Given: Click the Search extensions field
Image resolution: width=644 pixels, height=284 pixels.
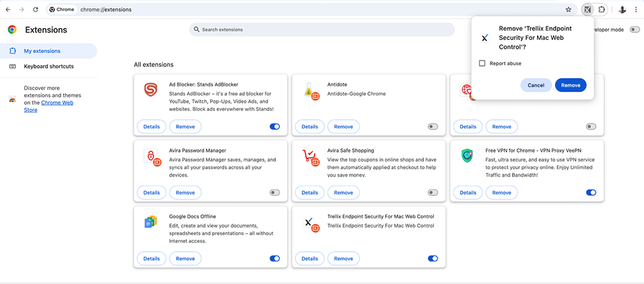Looking at the screenshot, I should click(x=322, y=30).
